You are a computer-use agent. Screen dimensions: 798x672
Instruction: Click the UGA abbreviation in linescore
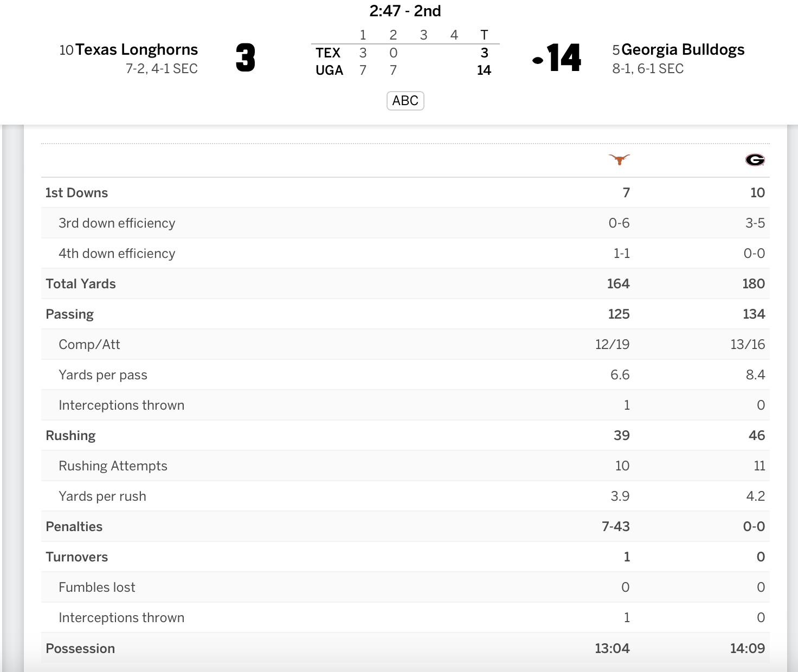[329, 70]
